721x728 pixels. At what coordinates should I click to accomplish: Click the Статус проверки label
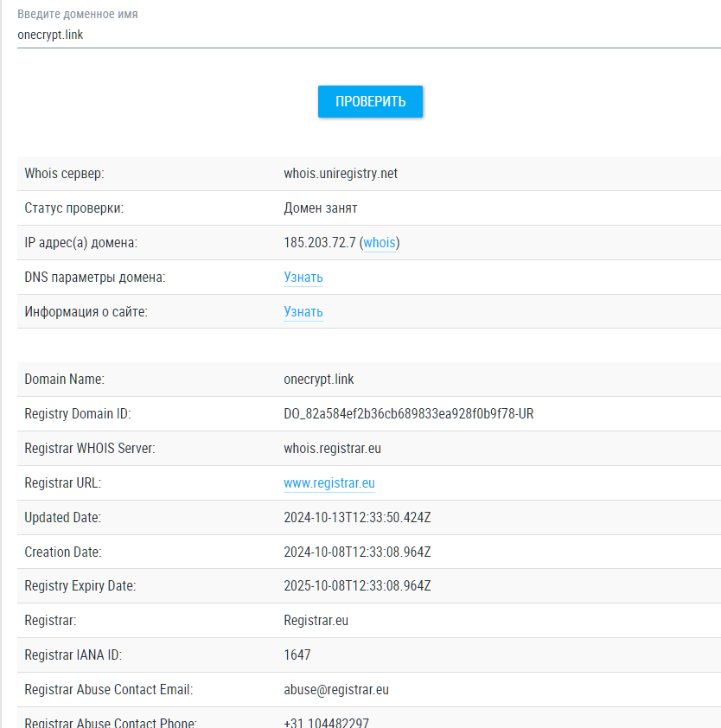point(73,208)
